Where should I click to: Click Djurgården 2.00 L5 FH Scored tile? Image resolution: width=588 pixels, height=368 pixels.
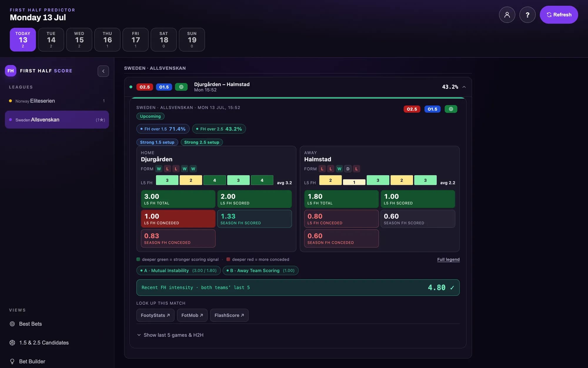pos(255,199)
